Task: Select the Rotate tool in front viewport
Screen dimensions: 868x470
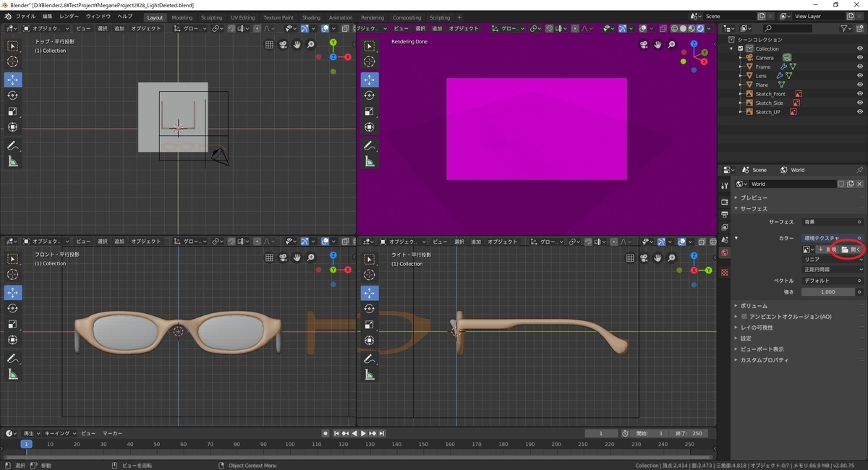Action: tap(13, 308)
